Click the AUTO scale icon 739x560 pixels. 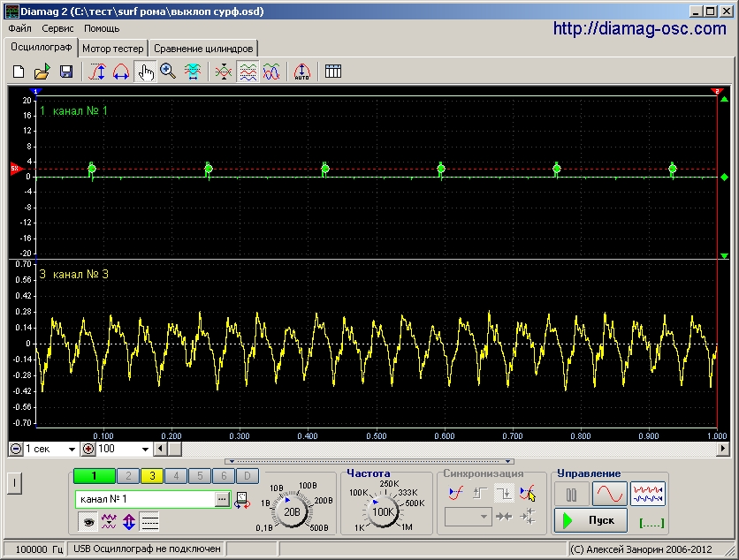click(x=301, y=72)
